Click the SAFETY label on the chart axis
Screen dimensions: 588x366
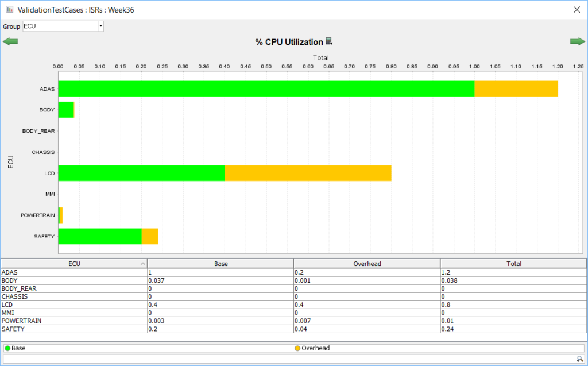coord(44,237)
